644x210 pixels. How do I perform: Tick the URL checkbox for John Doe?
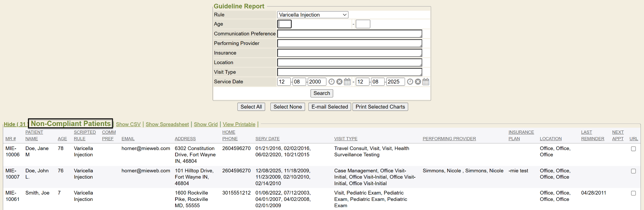coord(633,171)
